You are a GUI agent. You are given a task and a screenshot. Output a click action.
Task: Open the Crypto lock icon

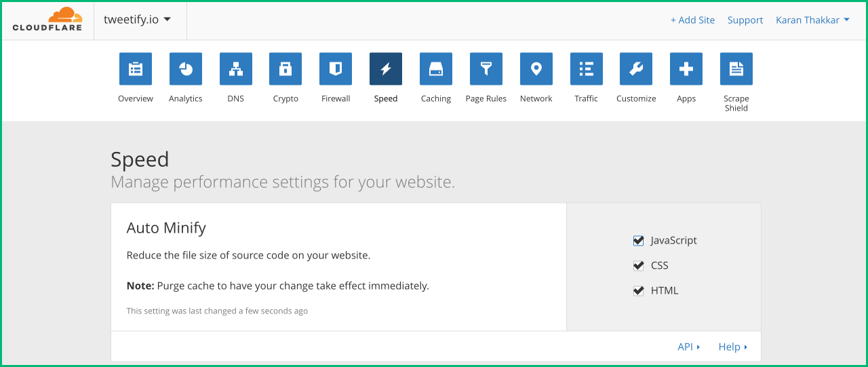pyautogui.click(x=285, y=69)
